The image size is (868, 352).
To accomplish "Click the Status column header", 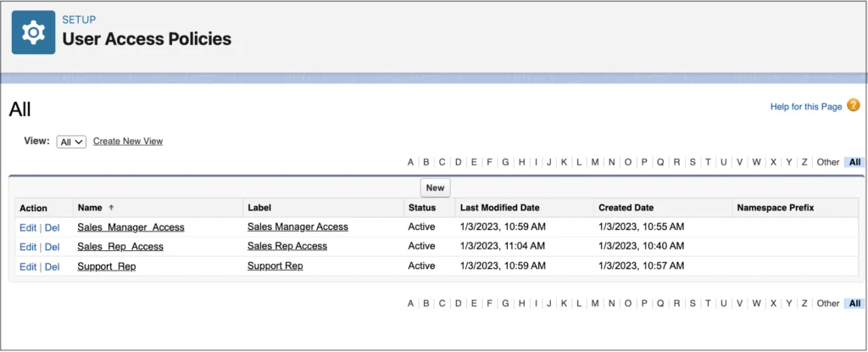I will click(421, 207).
